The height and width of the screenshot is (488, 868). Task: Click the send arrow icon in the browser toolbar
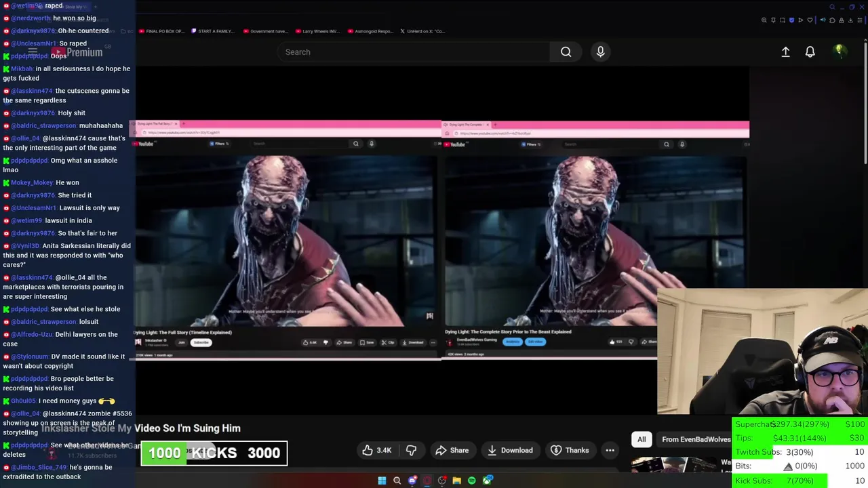tap(800, 20)
